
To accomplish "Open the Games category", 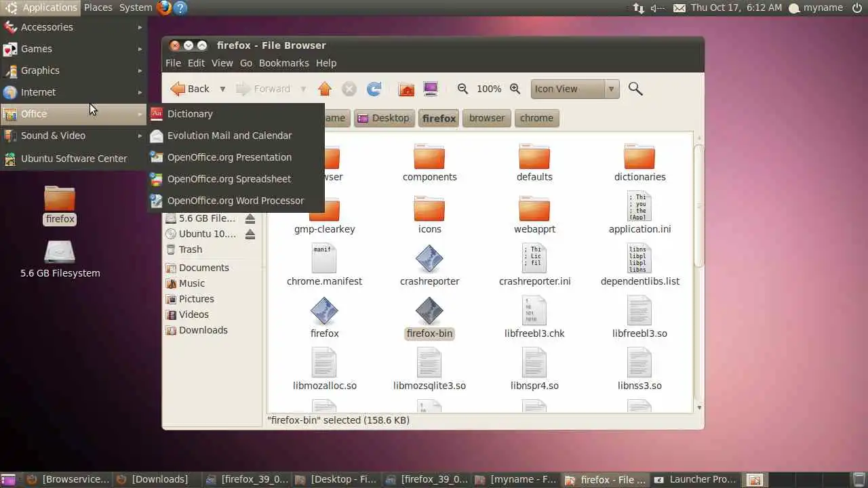I will [73, 49].
